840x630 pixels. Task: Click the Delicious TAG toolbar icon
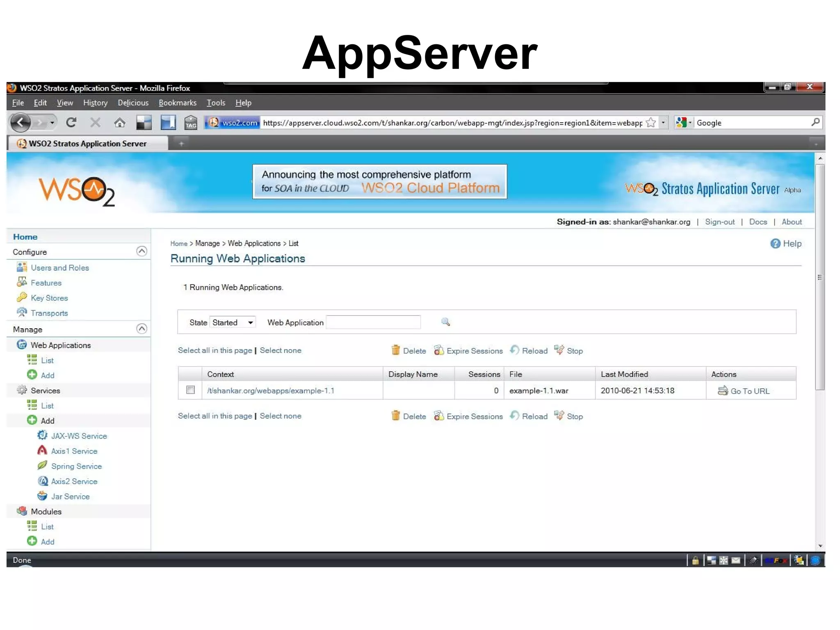[x=191, y=122]
